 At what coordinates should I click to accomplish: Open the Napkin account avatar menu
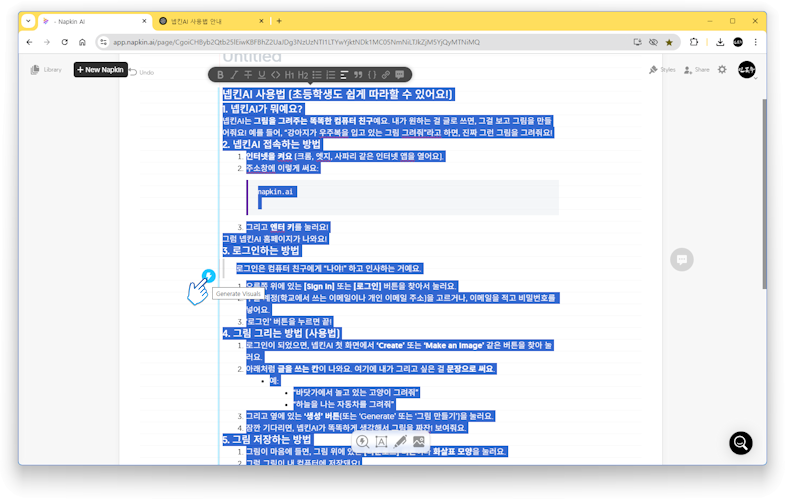[x=746, y=70]
